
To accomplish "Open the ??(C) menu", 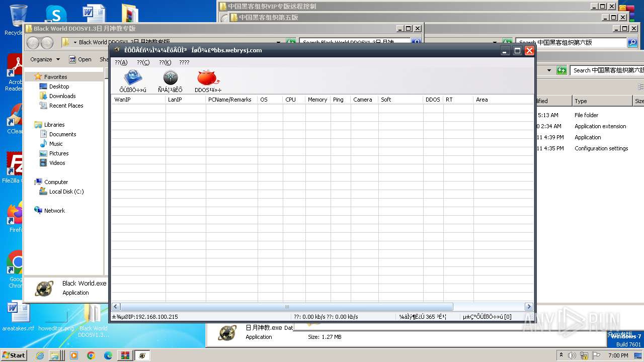I will (x=143, y=62).
